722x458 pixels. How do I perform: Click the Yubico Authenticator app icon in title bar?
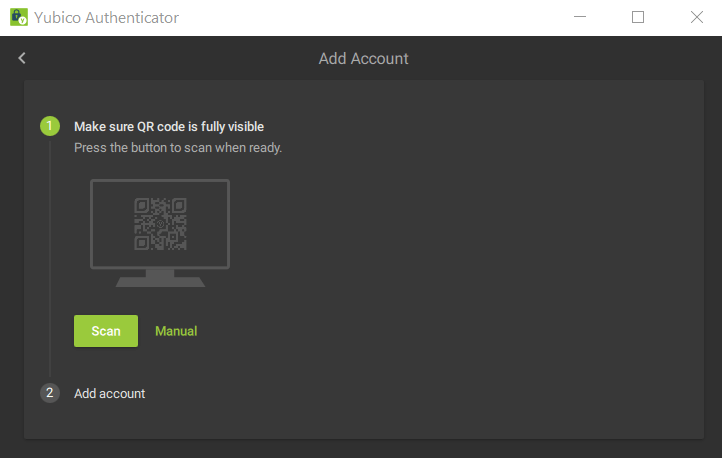click(18, 17)
